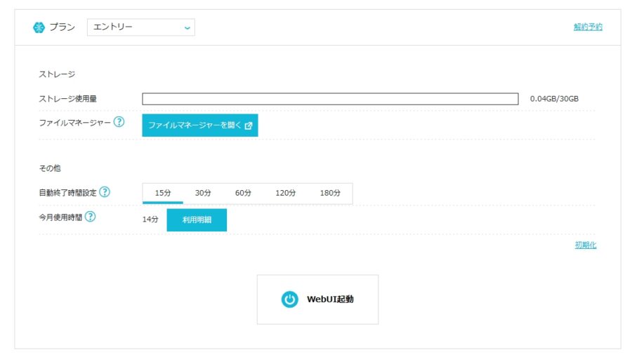
Task: Open help for 自動終了時間設定
Action: [105, 192]
